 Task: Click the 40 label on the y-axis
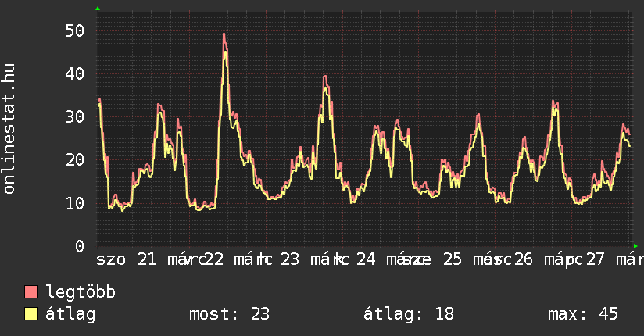pyautogui.click(x=75, y=73)
